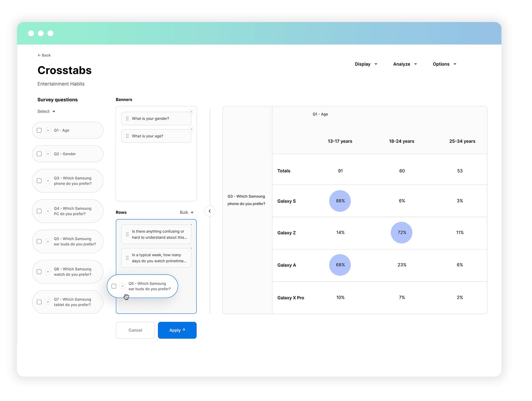Screen dimensions: 532x401
Task: Tick the Q7 Samsung tablet question checkbox
Action: [x=39, y=302]
